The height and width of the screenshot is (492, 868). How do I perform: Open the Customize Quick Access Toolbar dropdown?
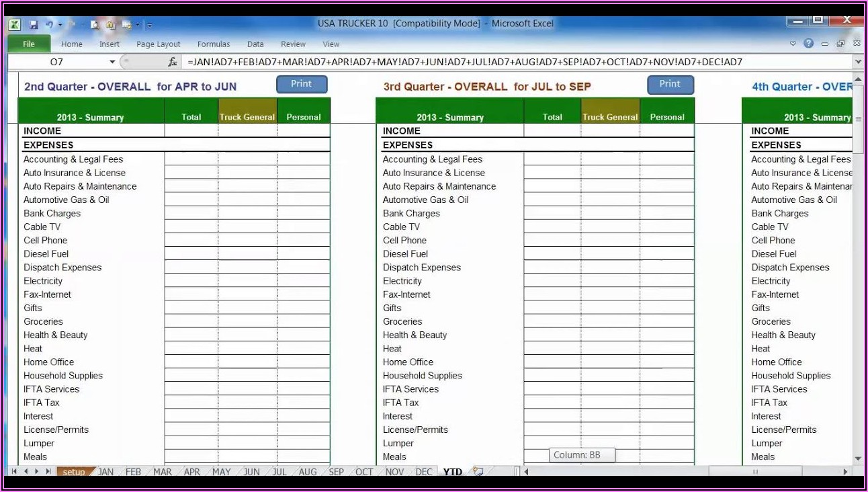tap(149, 25)
